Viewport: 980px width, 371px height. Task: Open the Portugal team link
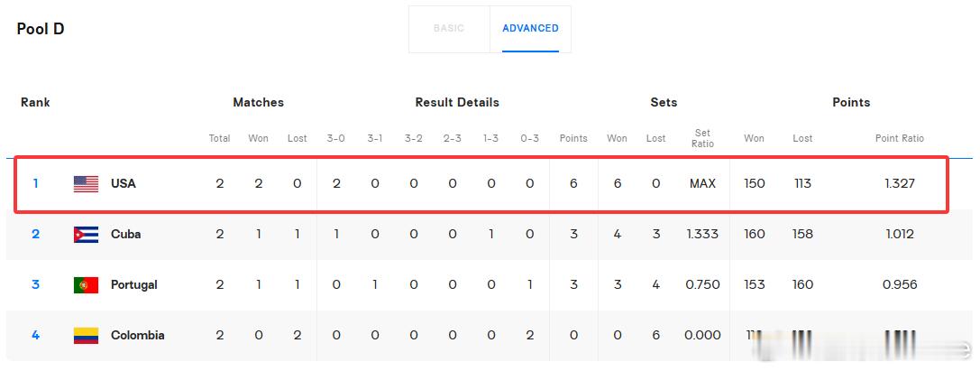coord(133,285)
